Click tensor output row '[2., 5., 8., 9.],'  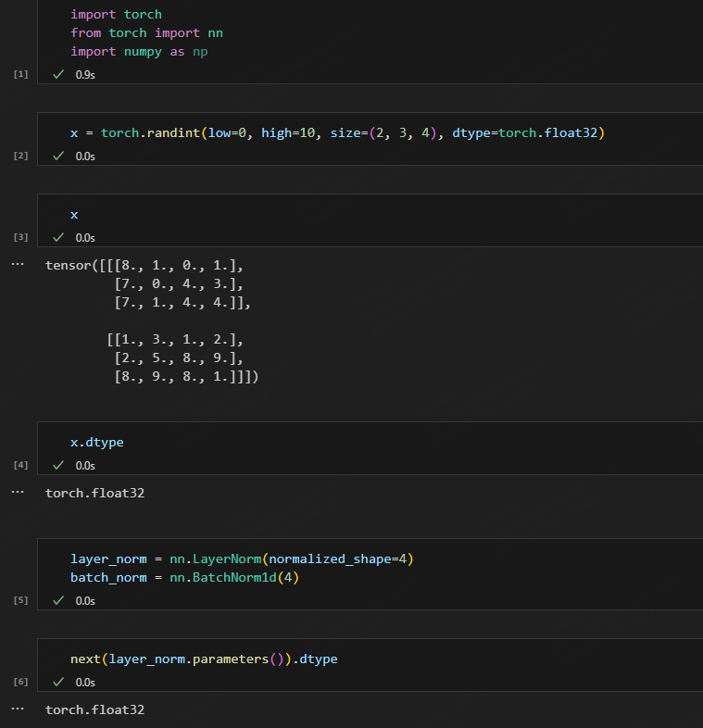click(179, 358)
